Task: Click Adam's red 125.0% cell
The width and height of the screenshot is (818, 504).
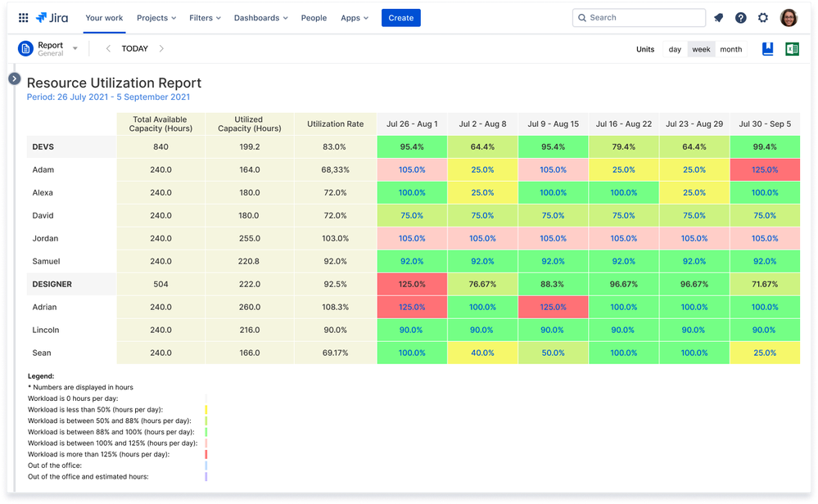Action: click(x=764, y=170)
